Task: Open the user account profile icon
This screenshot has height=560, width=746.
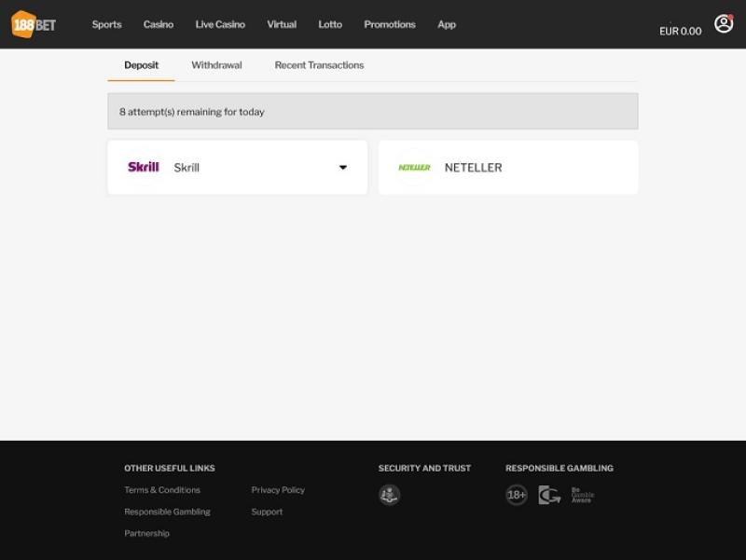Action: (x=724, y=24)
